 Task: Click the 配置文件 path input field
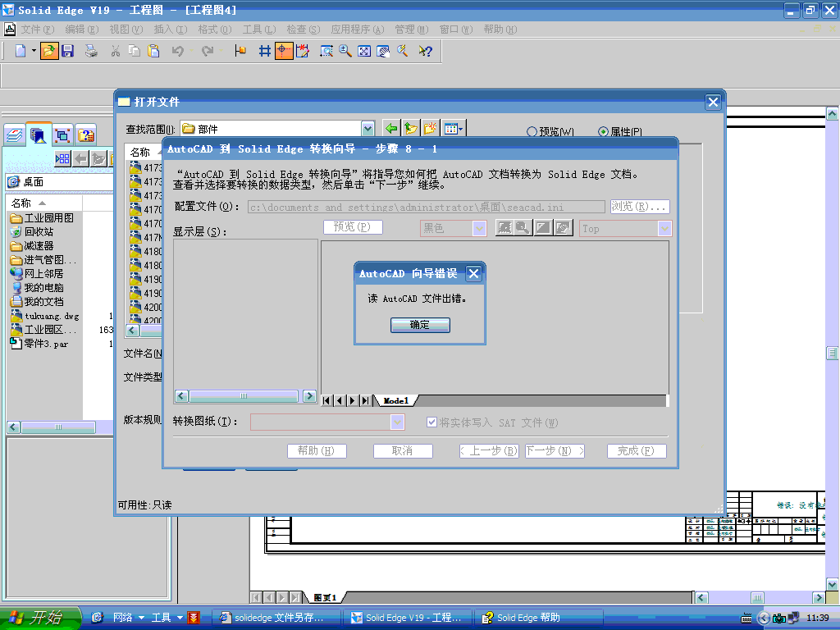(427, 208)
